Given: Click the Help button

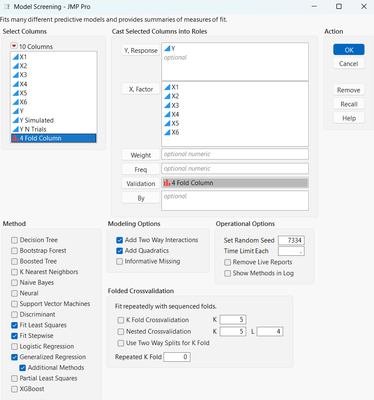Looking at the screenshot, I should 349,118.
